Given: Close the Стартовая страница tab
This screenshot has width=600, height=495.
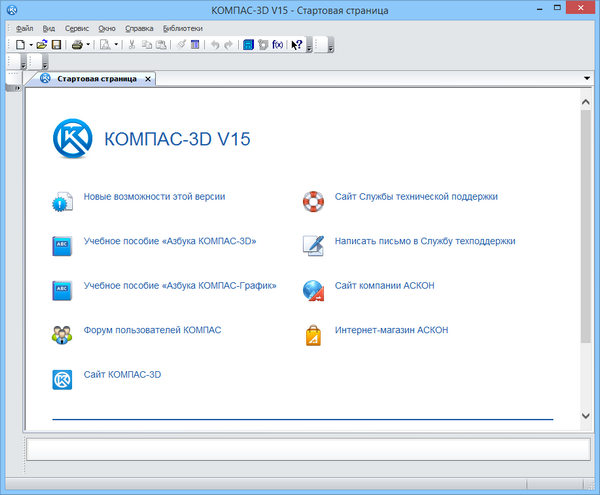Looking at the screenshot, I should (148, 78).
